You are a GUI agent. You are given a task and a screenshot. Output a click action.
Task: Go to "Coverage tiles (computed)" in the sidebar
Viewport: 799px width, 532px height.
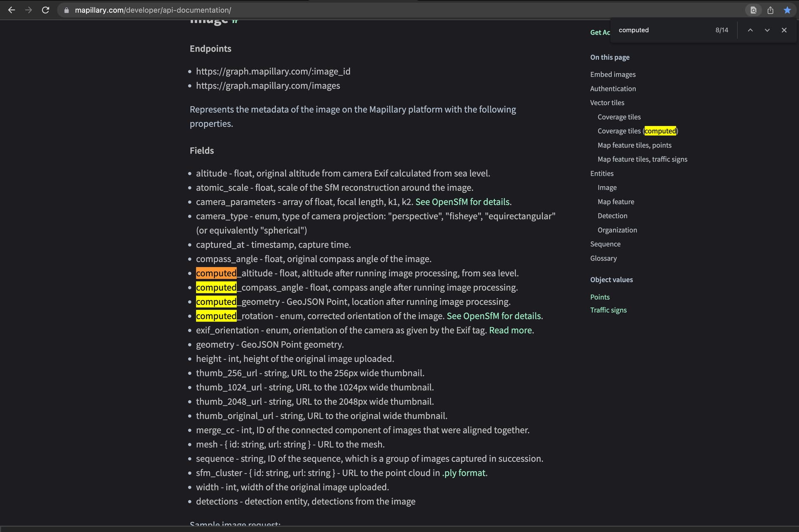coord(638,131)
